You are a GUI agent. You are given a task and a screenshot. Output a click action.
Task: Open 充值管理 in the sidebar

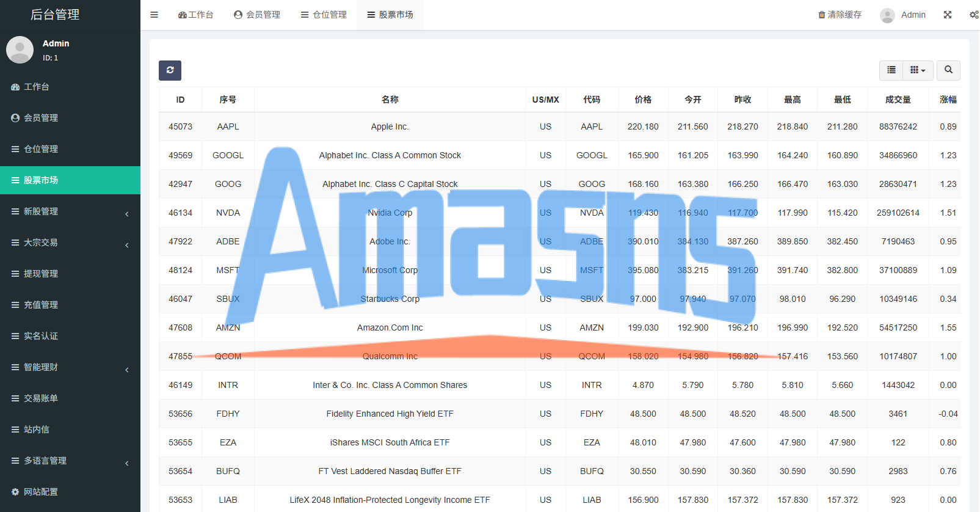70,305
